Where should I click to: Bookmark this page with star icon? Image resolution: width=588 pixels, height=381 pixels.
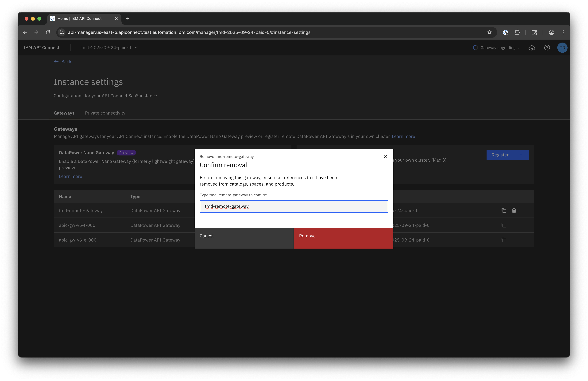pos(489,32)
